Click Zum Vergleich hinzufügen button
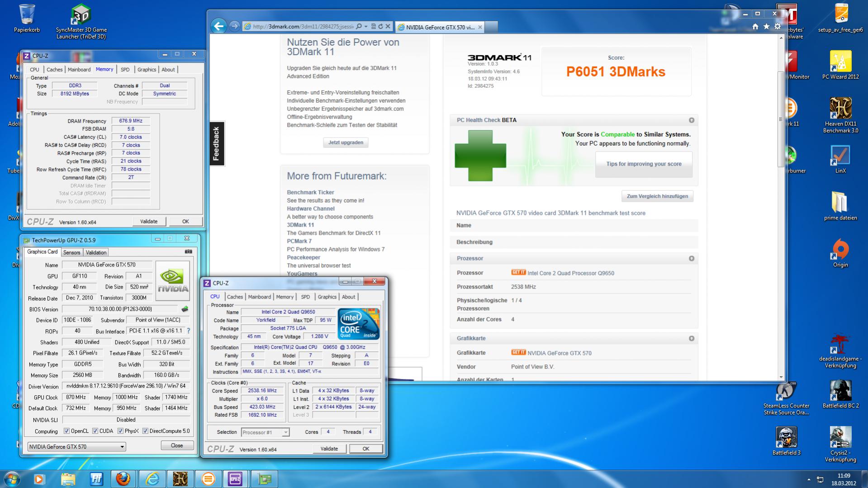This screenshot has width=868, height=488. point(657,196)
